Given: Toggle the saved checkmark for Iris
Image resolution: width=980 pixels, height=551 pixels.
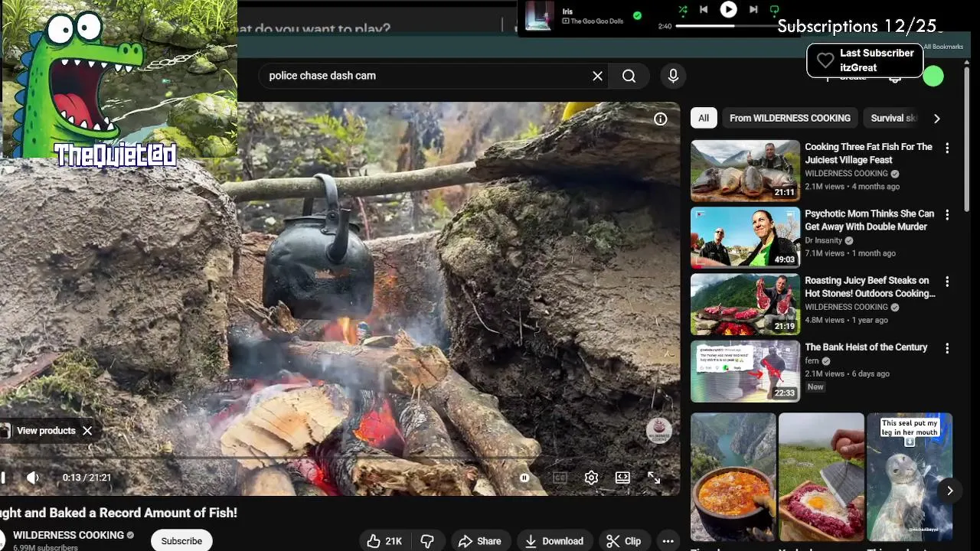Looking at the screenshot, I should tap(637, 15).
